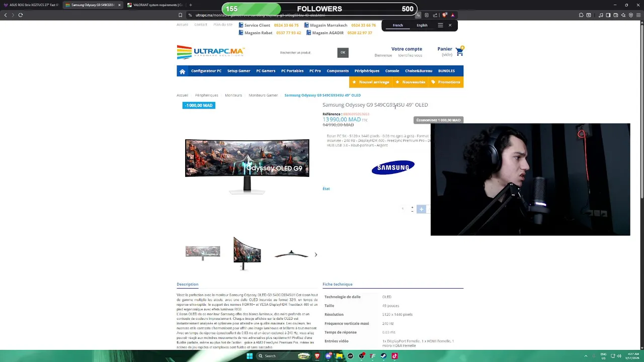Click the Nouveautés button
The height and width of the screenshot is (362, 644).
tap(410, 82)
